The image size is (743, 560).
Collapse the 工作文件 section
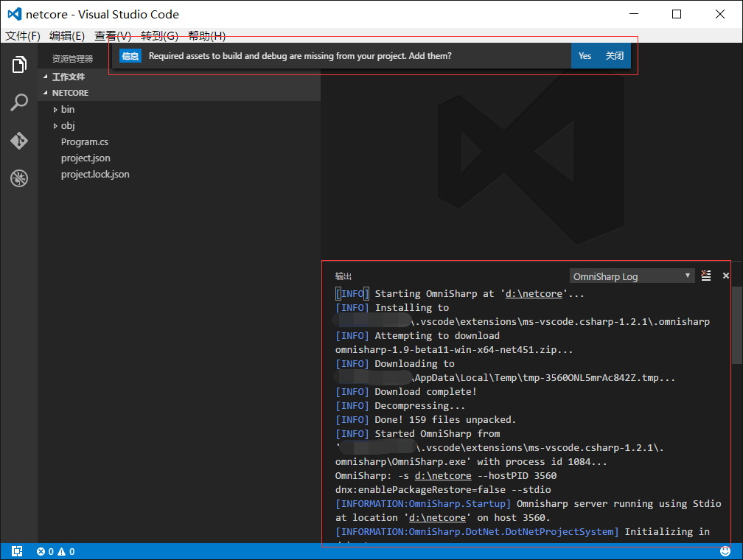click(179, 77)
